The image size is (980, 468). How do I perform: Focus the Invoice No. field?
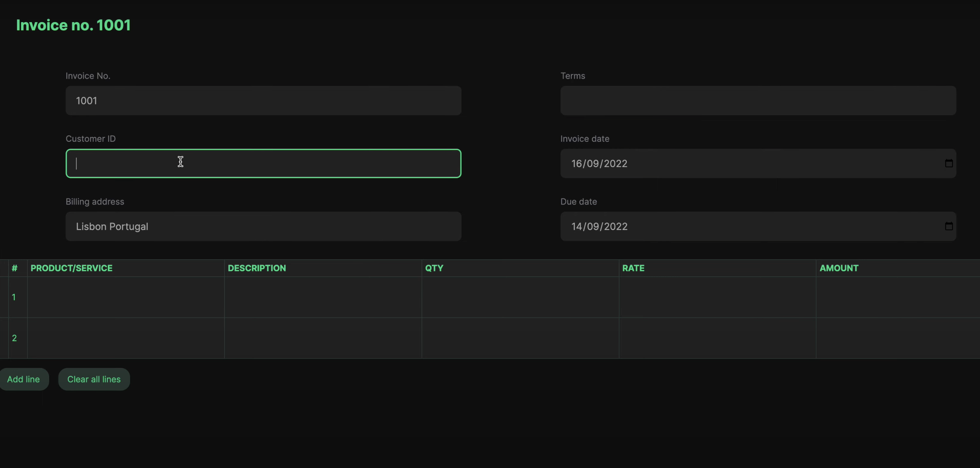(263, 101)
